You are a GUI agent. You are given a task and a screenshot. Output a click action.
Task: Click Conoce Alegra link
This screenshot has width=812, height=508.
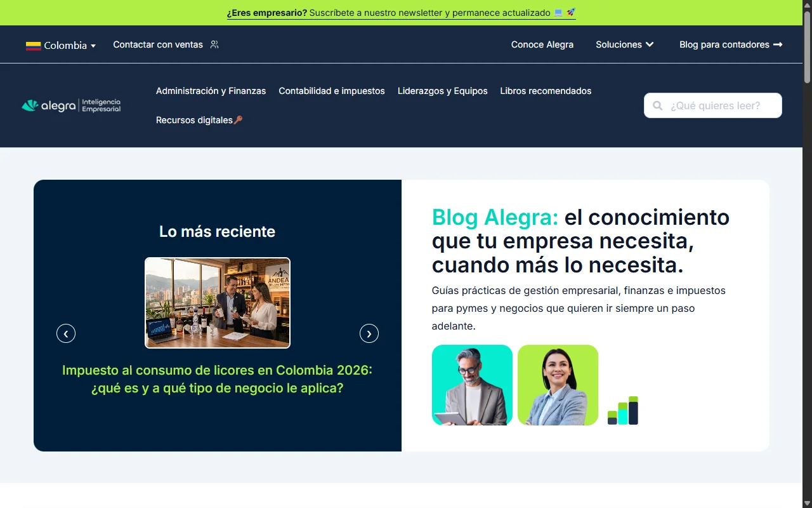(542, 44)
